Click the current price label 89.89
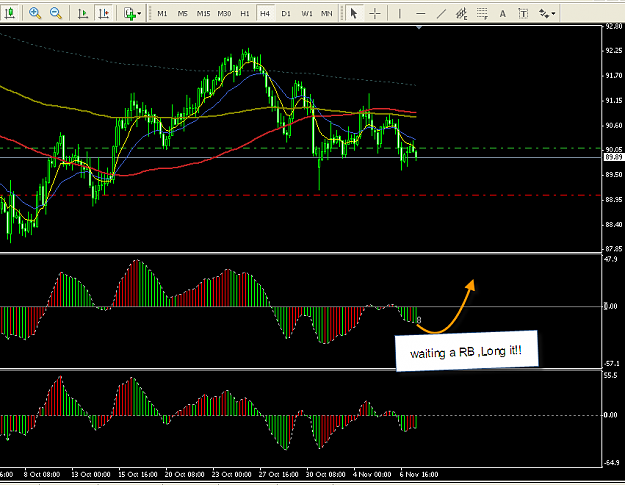 coord(613,157)
